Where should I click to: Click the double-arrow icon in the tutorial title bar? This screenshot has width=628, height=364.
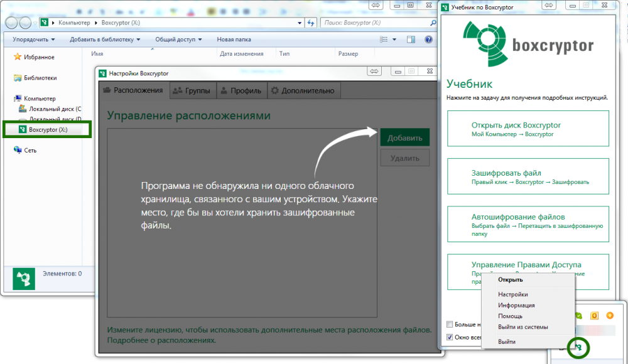[x=549, y=5]
